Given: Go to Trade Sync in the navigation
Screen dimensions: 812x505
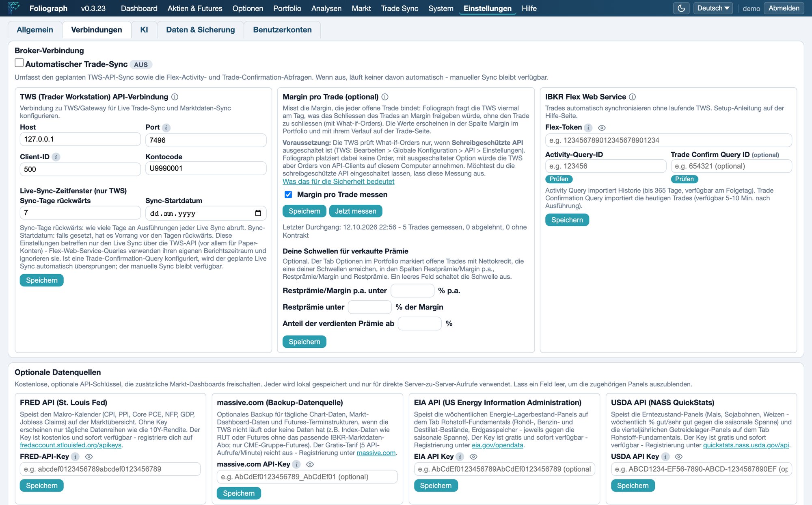Looking at the screenshot, I should coord(400,8).
